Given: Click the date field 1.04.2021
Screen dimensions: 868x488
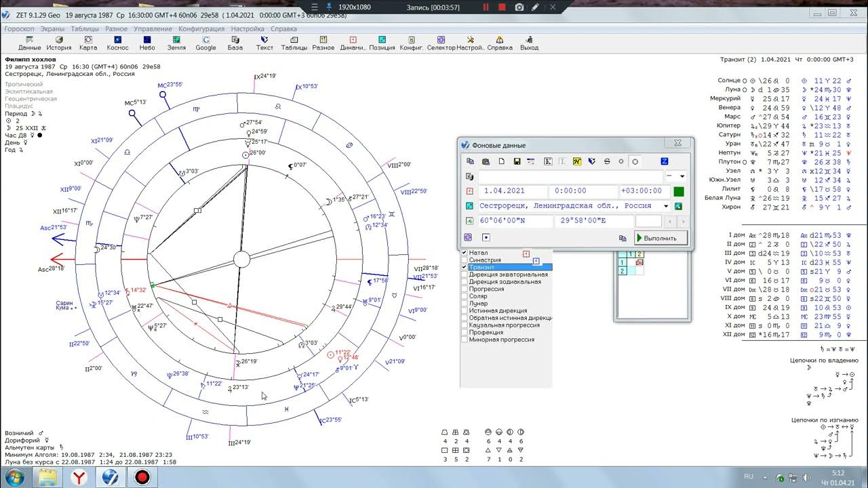Looking at the screenshot, I should click(513, 191).
